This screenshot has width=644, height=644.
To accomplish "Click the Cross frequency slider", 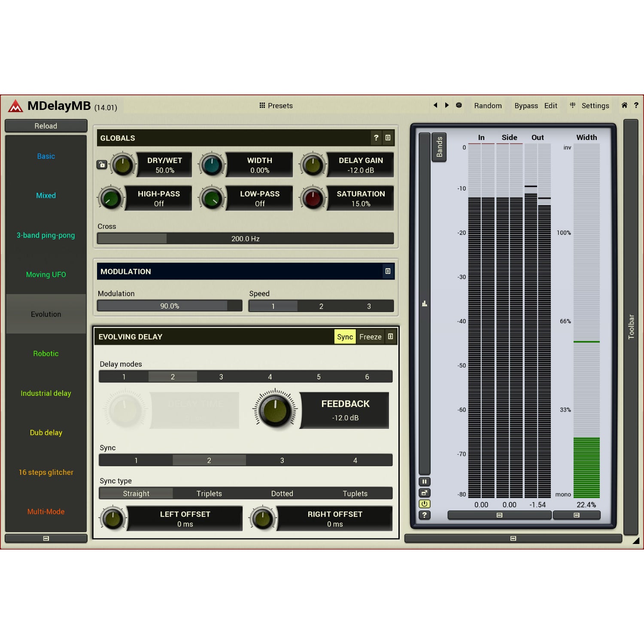I will pyautogui.click(x=246, y=239).
